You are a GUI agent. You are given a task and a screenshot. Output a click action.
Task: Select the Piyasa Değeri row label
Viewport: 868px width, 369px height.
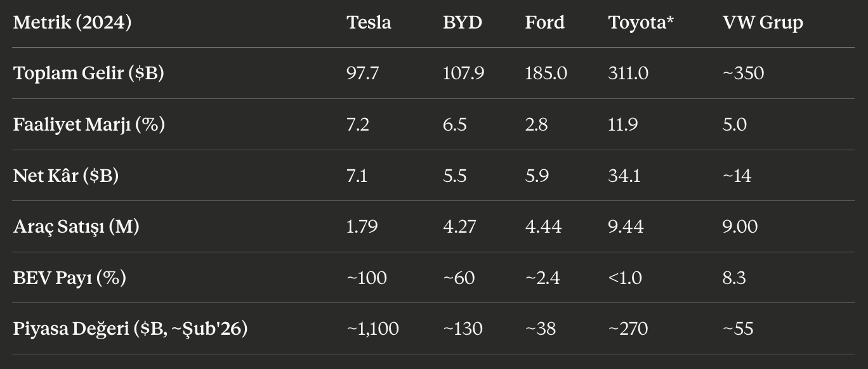(130, 329)
